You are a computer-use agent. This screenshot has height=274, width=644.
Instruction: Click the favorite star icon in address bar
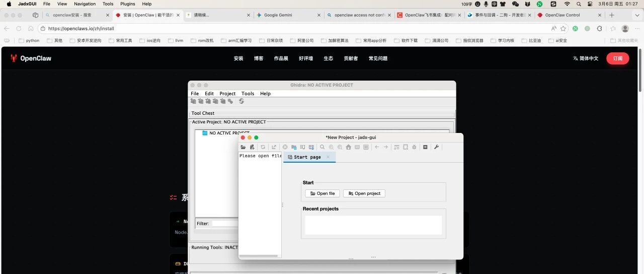563,29
